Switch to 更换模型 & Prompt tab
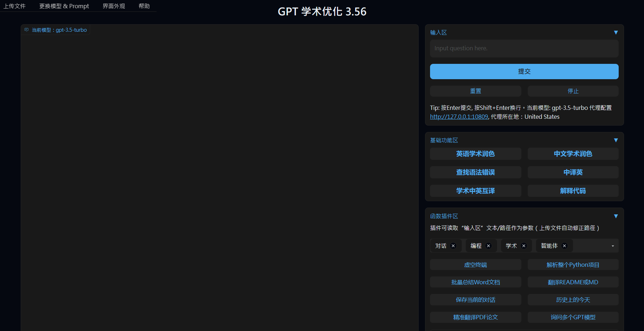Screen dimensions: 644x331 [x=64, y=6]
